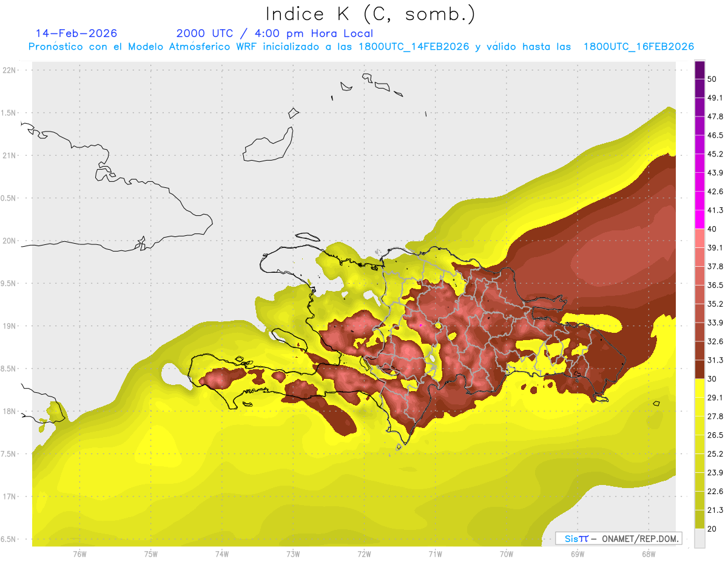Click the bright yellow segment between 29.1 and 30
Viewport: 728px width, 562px height.
(x=699, y=388)
